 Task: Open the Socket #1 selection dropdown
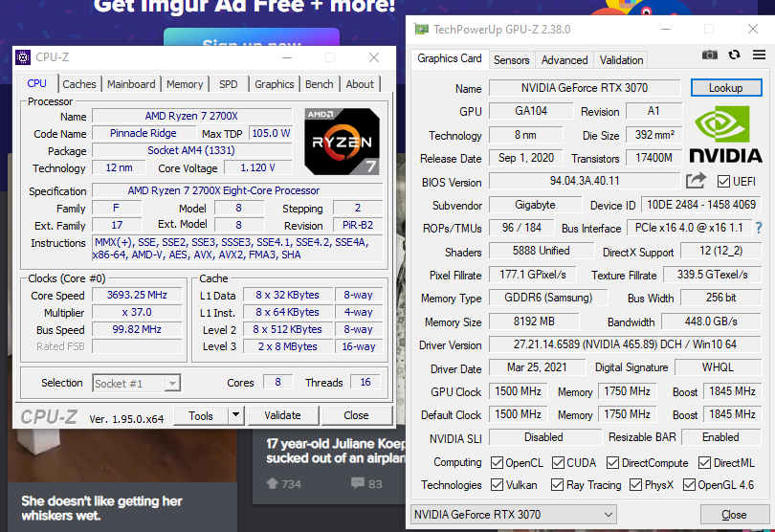[137, 383]
